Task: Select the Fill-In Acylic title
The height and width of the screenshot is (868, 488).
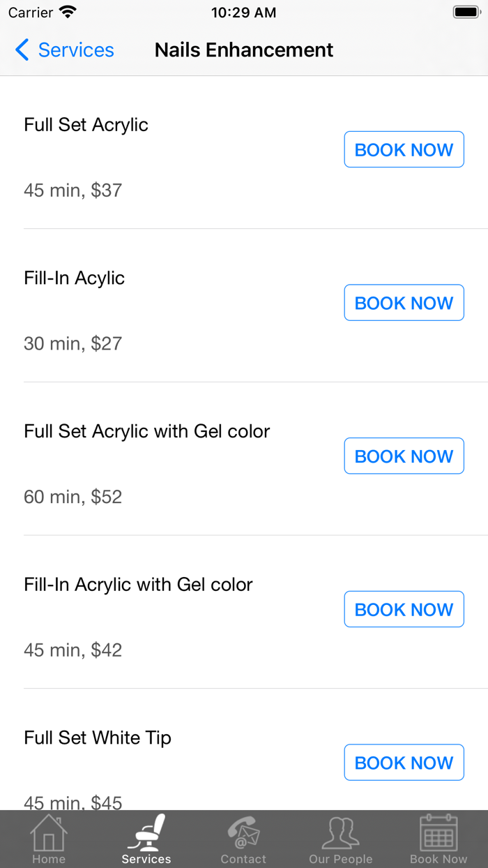Action: click(75, 278)
